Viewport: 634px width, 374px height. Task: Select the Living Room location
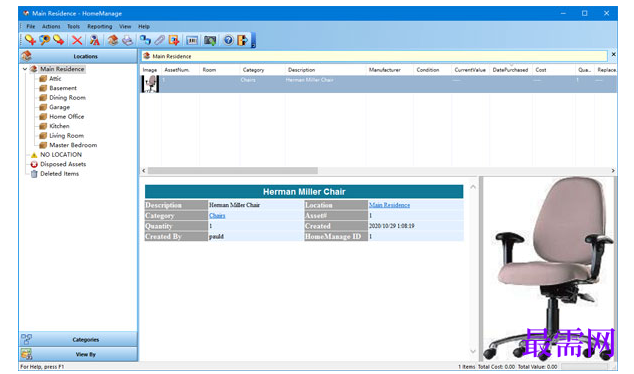click(x=66, y=135)
